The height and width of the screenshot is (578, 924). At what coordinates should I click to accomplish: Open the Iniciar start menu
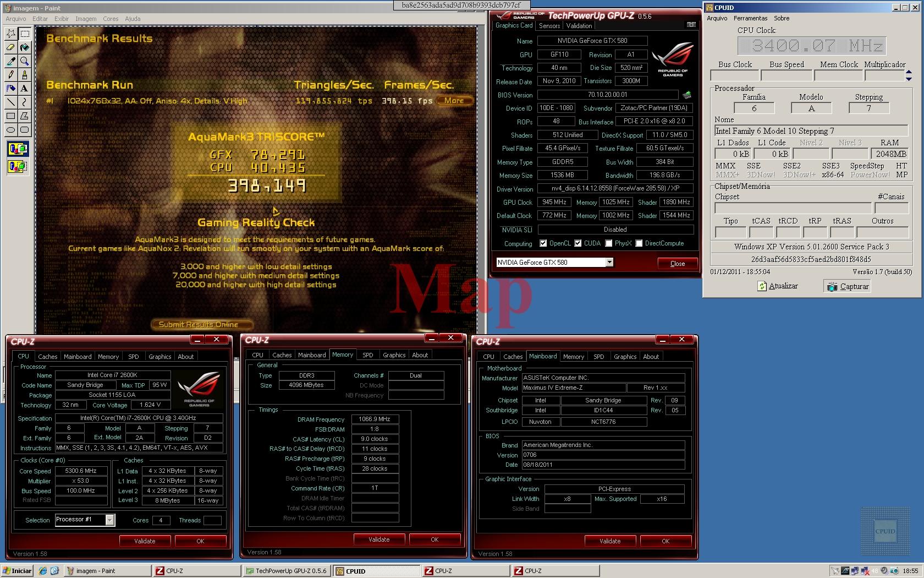coord(17,571)
